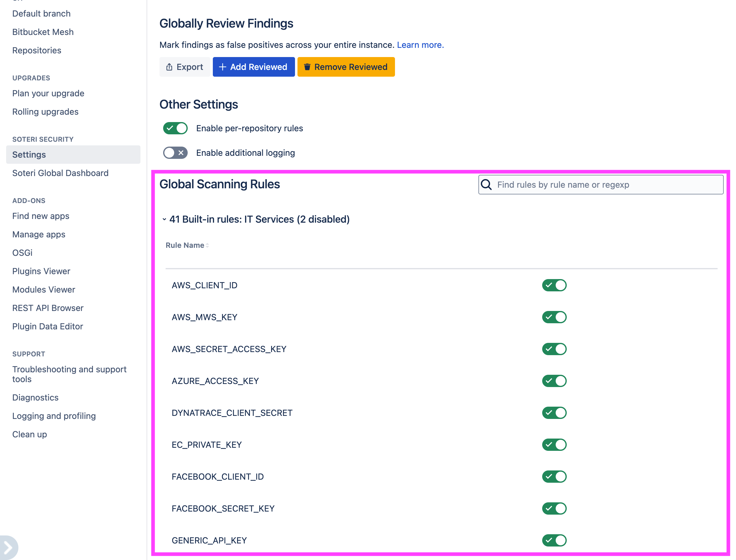
Task: Click the magnifying glass icon in rules search
Action: click(x=486, y=184)
